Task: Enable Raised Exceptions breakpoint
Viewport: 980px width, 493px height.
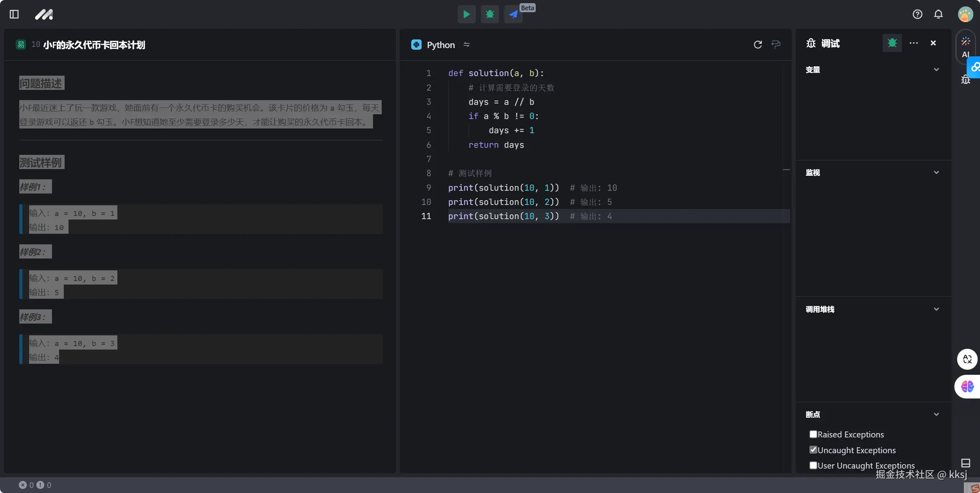Action: [813, 434]
